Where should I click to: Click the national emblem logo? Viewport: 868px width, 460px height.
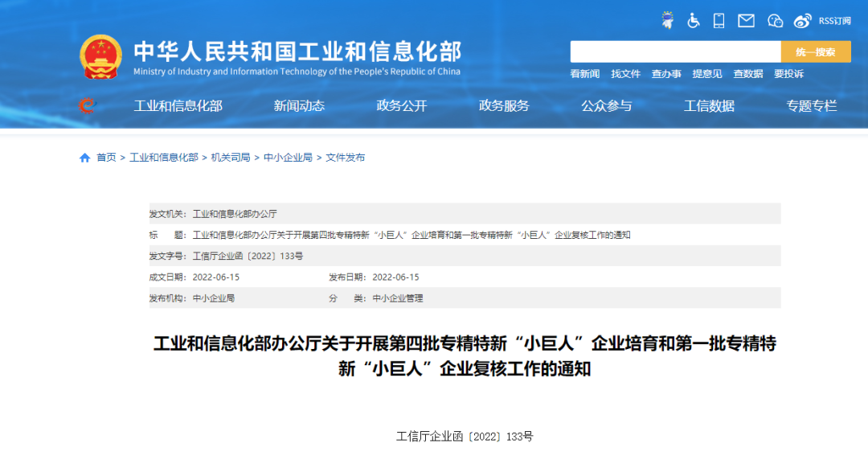[100, 56]
